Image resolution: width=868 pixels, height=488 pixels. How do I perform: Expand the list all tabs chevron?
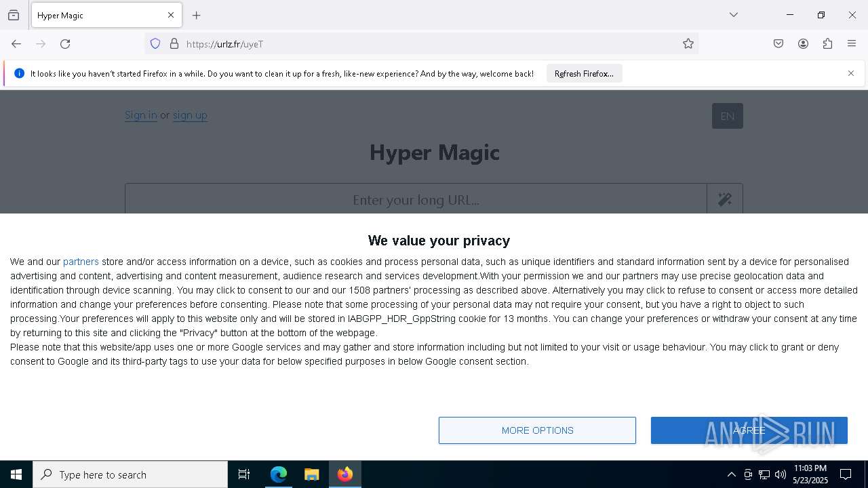coord(734,15)
